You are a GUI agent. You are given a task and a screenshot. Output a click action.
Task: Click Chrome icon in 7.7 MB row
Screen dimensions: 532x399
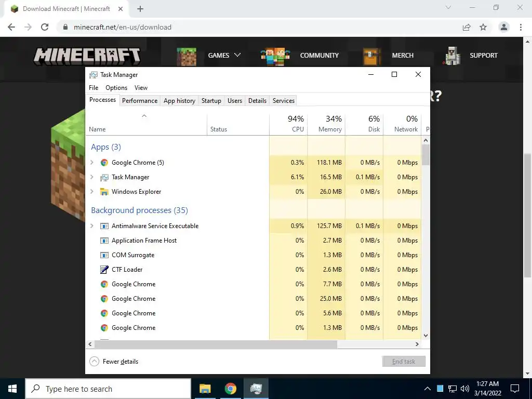[104, 284]
